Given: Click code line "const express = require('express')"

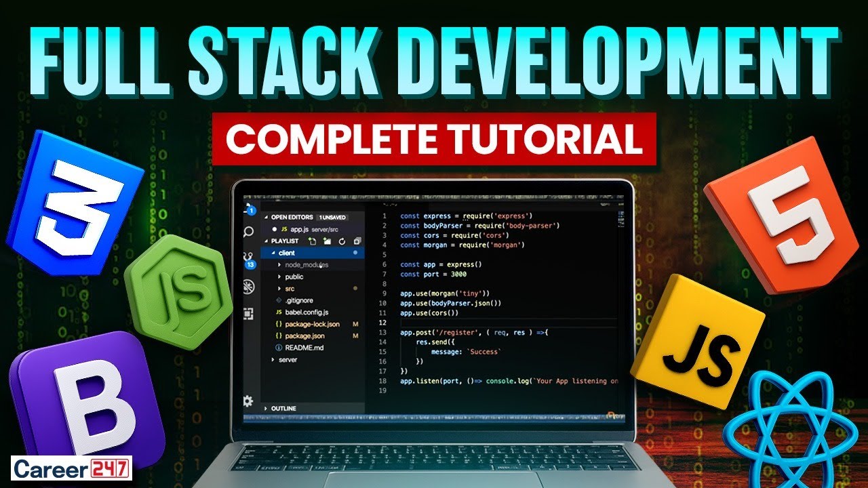Looking at the screenshot, I should pos(467,216).
